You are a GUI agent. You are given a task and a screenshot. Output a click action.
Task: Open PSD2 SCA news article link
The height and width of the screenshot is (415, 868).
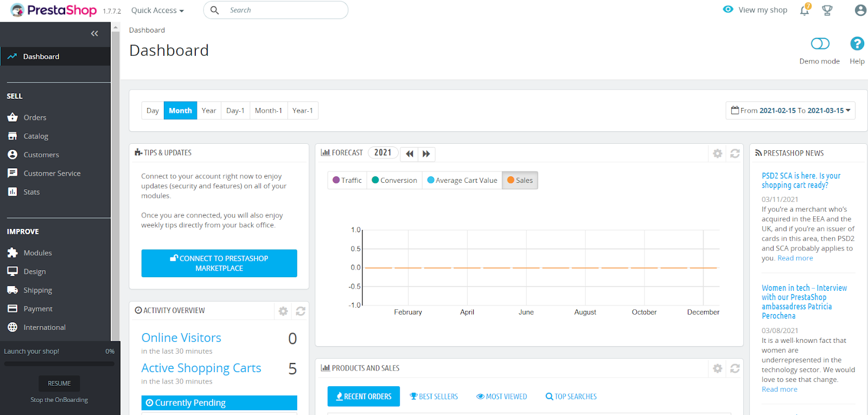(x=801, y=180)
